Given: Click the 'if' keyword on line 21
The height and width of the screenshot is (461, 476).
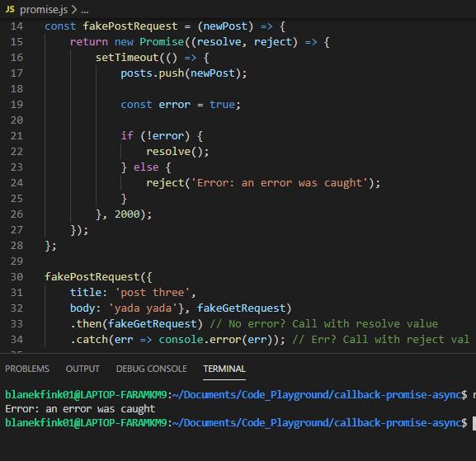Looking at the screenshot, I should tap(127, 135).
